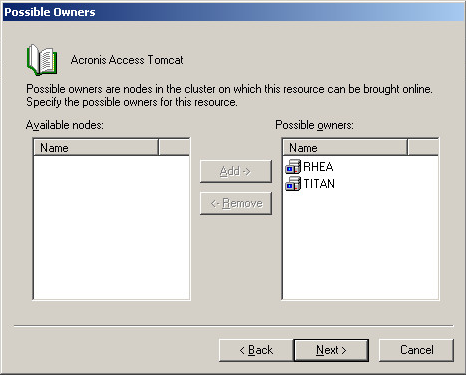Click the Available nodes label
This screenshot has height=375, width=466.
[x=65, y=125]
